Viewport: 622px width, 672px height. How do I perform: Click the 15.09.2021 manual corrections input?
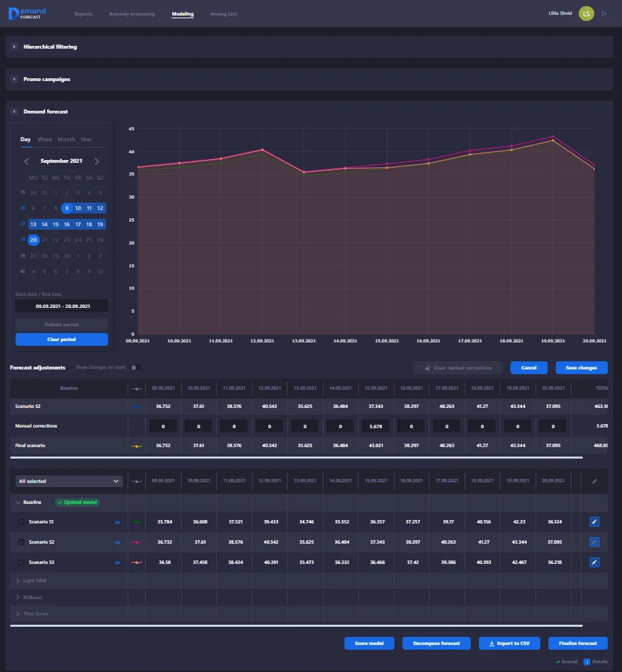(375, 426)
